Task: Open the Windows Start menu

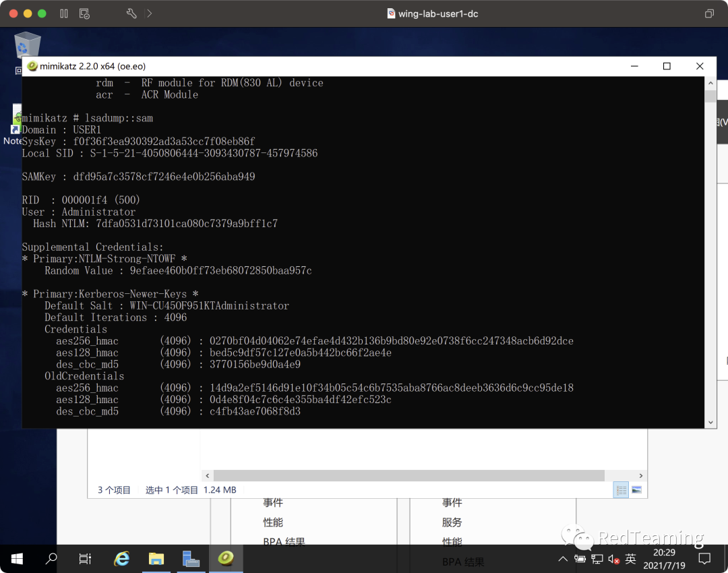Action: (17, 559)
